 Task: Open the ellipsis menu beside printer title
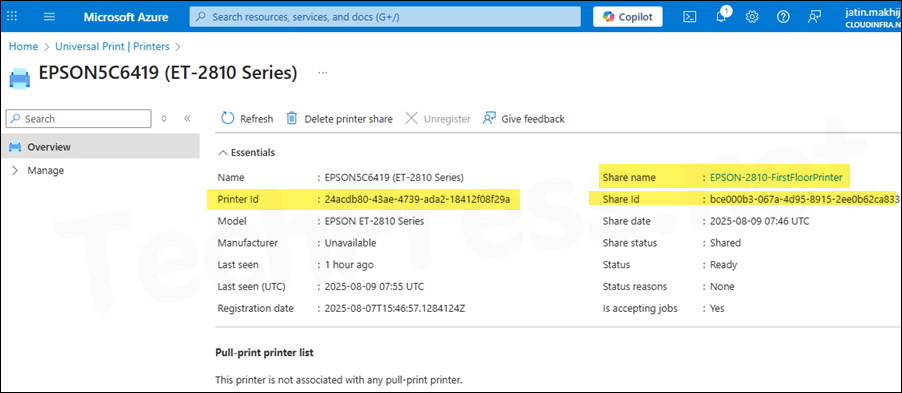click(323, 73)
